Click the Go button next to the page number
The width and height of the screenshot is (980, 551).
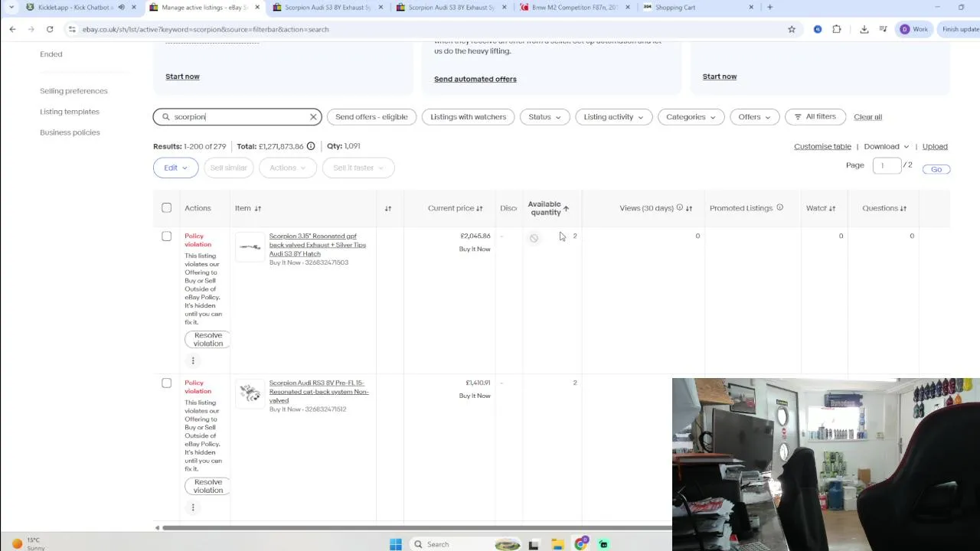[x=936, y=169]
